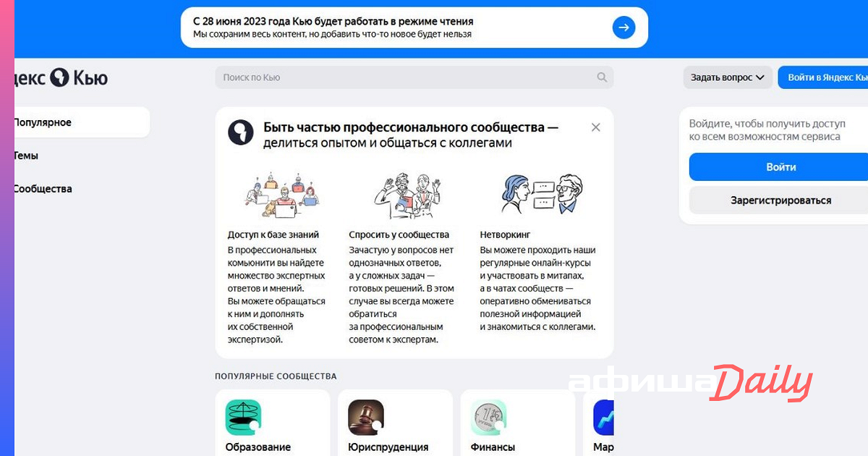Click the Нетворкинг illustration
The height and width of the screenshot is (456, 868).
tap(542, 194)
